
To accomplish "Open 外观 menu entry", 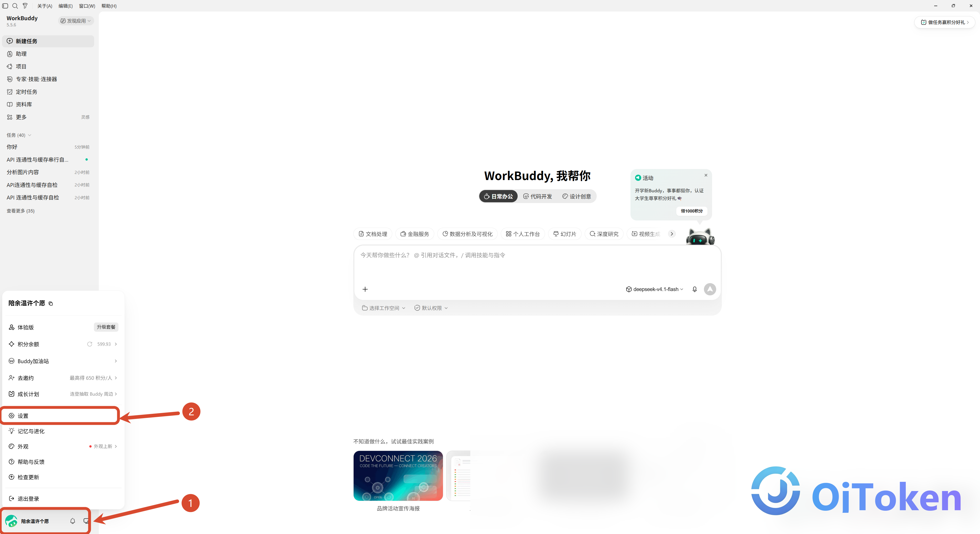I will [x=63, y=447].
